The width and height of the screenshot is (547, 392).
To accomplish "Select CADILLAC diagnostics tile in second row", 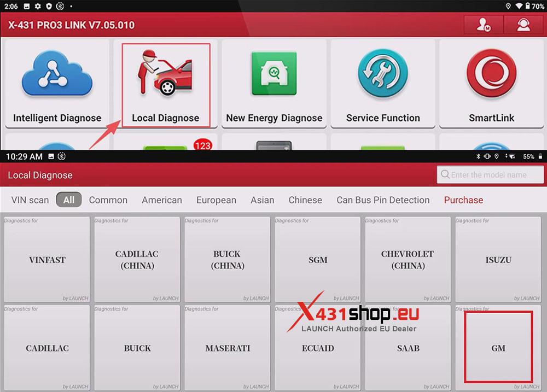I will click(46, 348).
